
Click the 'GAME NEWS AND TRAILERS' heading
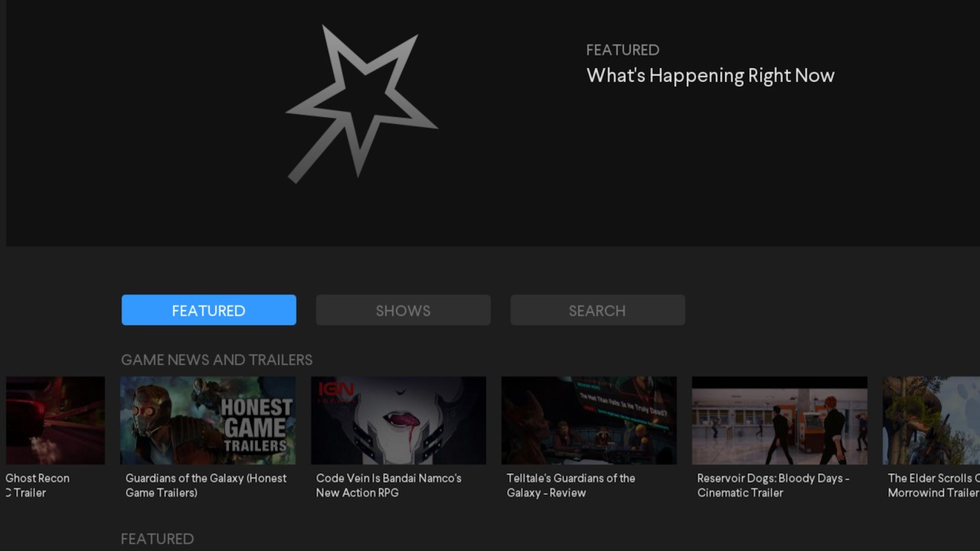pyautogui.click(x=217, y=360)
